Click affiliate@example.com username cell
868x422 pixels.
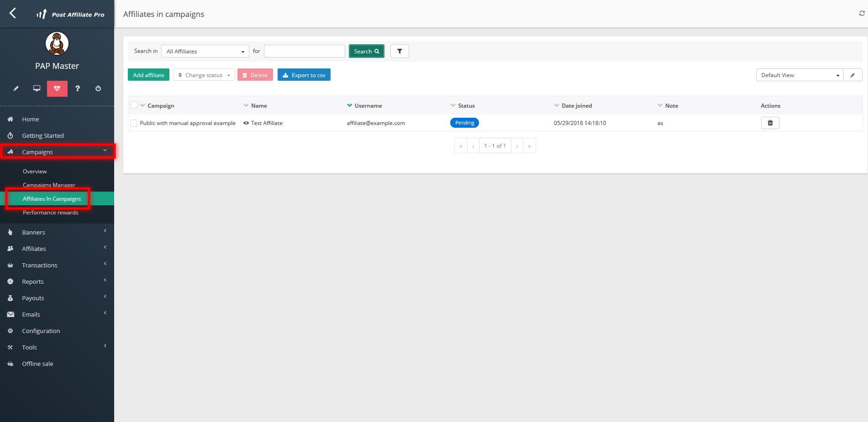(376, 123)
